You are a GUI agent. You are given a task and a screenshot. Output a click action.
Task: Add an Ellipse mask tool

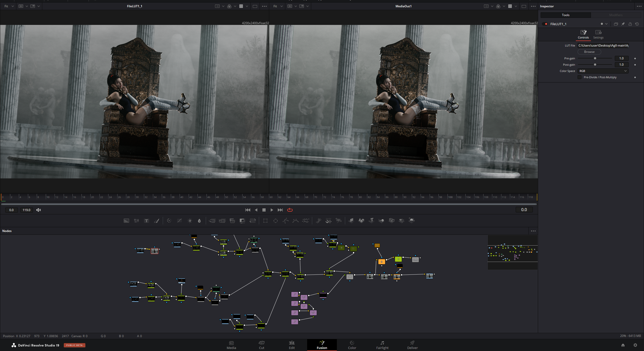point(275,221)
